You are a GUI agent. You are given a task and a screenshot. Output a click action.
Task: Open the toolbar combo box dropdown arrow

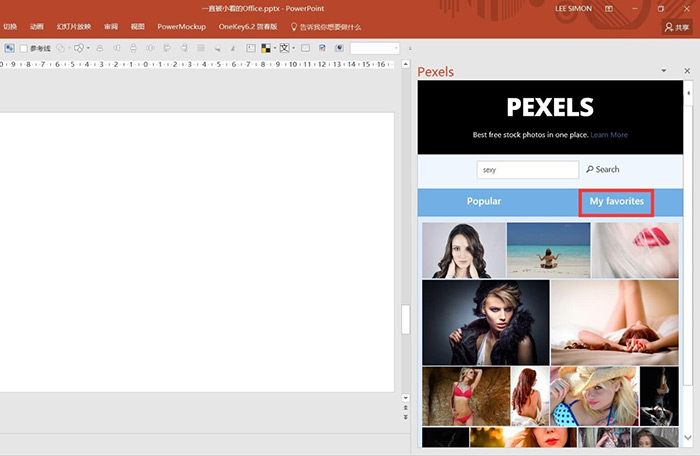tap(396, 48)
